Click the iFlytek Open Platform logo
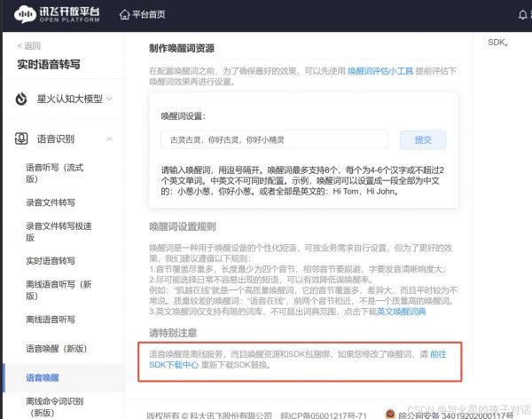 click(x=57, y=14)
